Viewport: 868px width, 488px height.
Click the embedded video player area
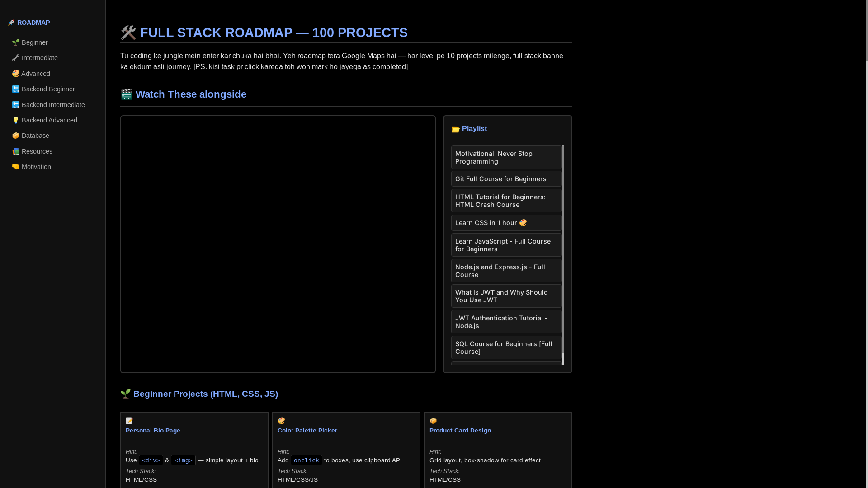(278, 244)
